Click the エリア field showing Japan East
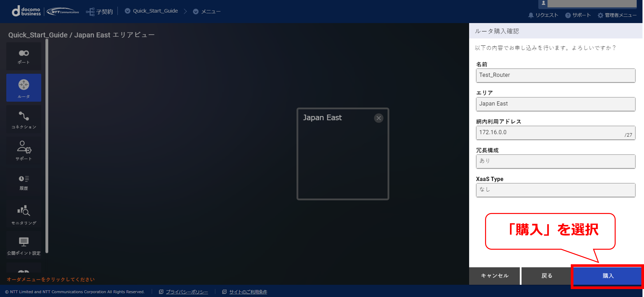 (555, 104)
